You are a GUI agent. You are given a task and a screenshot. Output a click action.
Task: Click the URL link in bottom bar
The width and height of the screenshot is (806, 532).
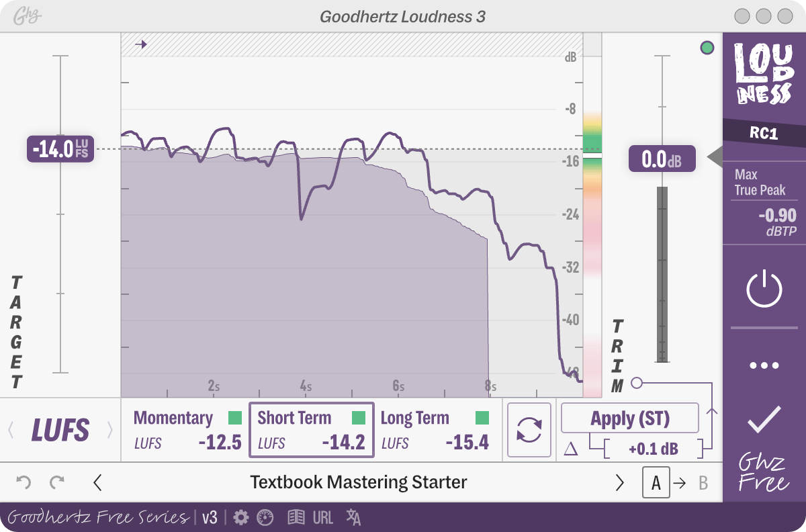point(323,517)
